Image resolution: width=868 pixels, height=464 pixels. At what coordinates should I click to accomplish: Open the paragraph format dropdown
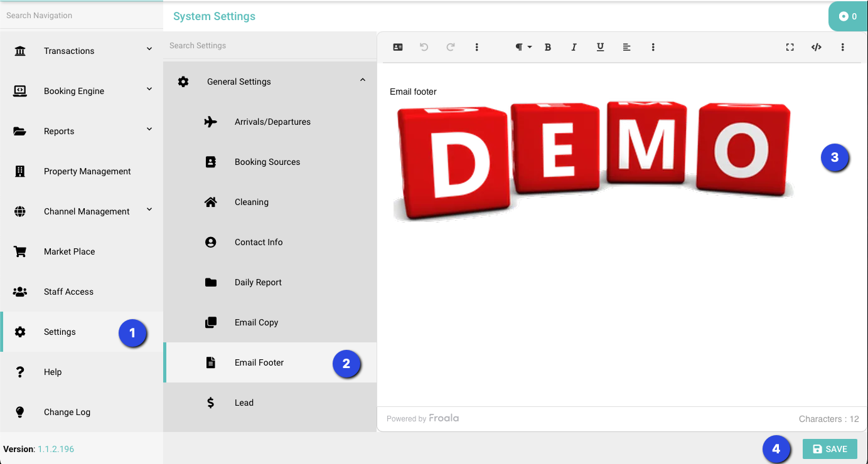(523, 47)
